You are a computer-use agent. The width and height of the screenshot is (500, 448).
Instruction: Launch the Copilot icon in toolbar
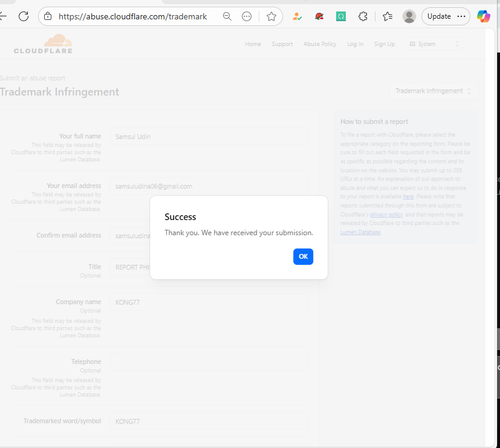click(x=483, y=16)
